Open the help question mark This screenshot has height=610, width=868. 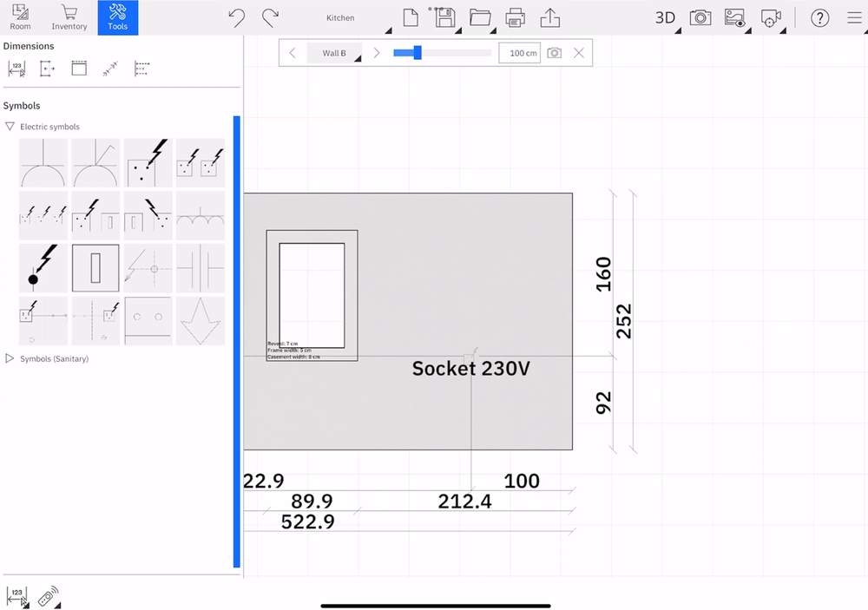pos(820,17)
